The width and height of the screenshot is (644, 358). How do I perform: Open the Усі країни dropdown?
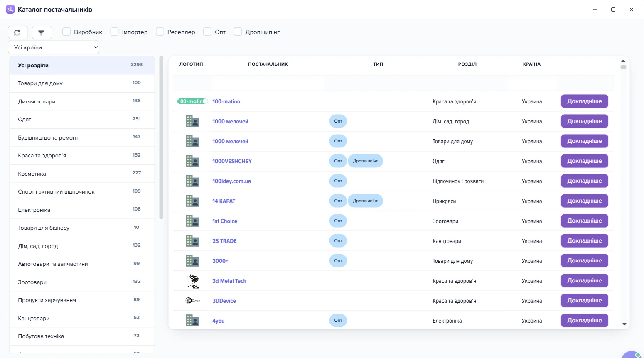[x=54, y=47]
